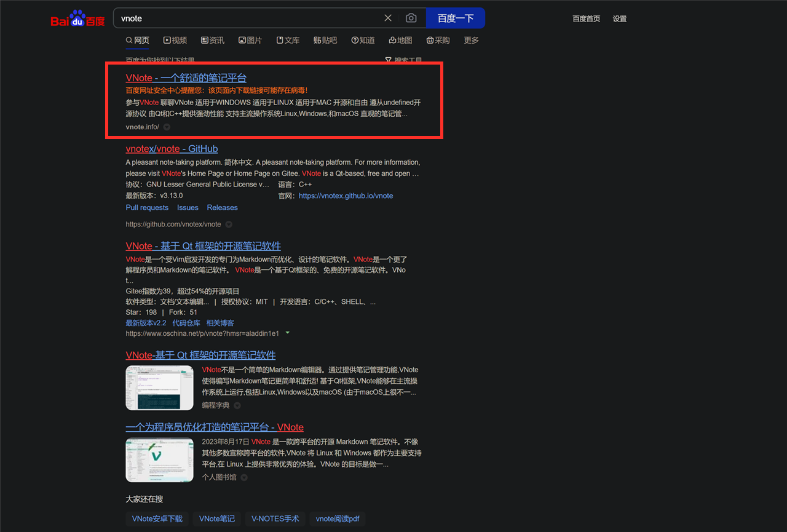Click 最新版本: v3.13.0 text
787x532 pixels.
pos(154,196)
